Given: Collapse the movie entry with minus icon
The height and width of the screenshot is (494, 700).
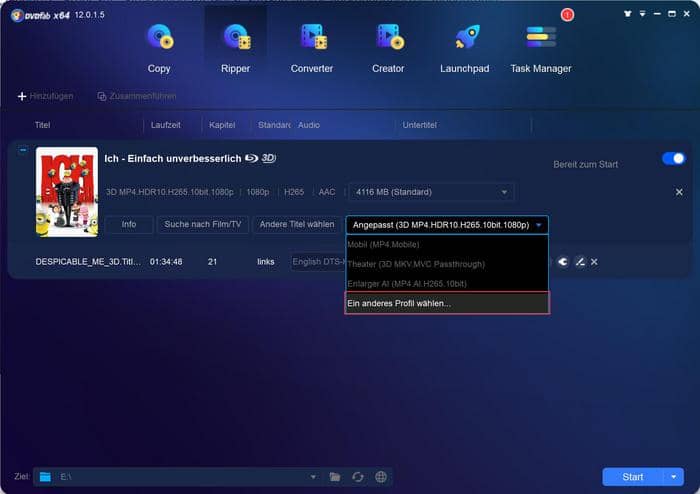Looking at the screenshot, I should tap(23, 150).
